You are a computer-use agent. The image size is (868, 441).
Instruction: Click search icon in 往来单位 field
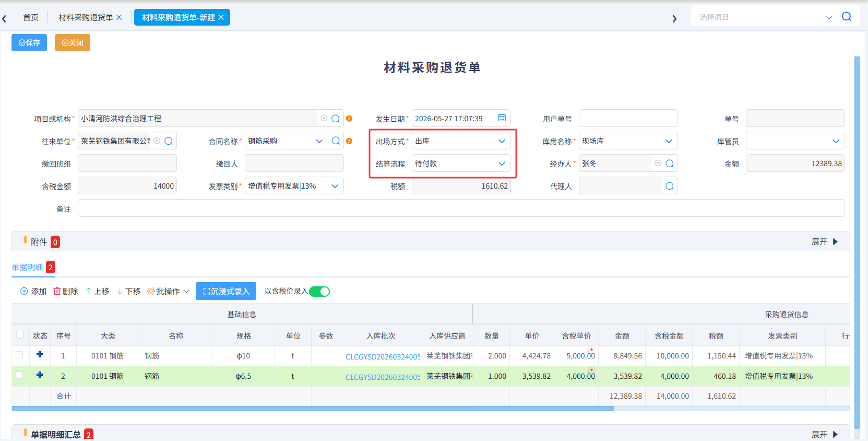(x=169, y=141)
